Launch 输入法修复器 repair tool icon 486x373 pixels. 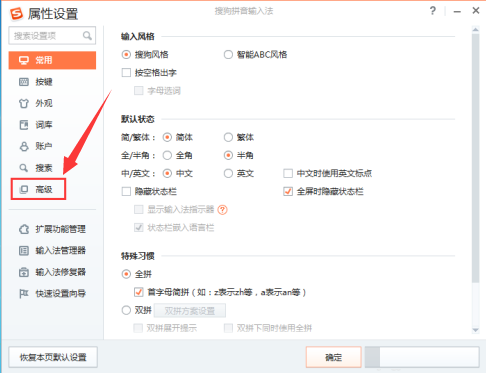tap(24, 272)
